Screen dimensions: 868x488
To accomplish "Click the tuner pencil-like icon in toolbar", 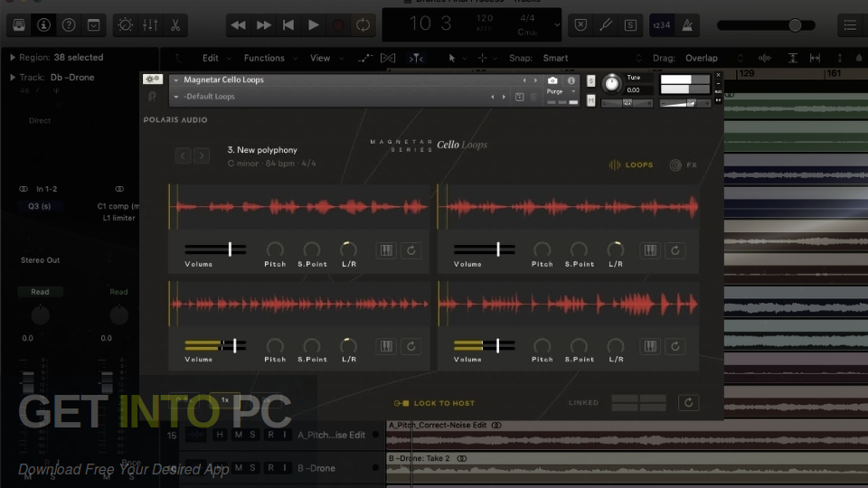I will tap(606, 25).
